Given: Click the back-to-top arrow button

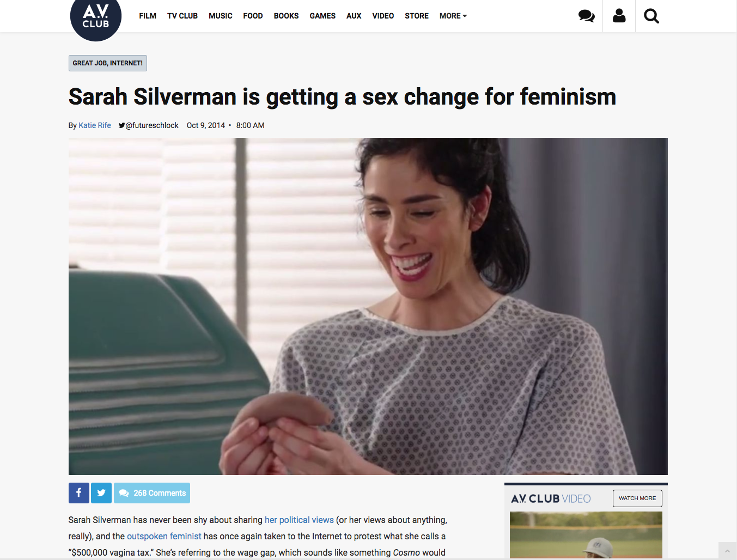Looking at the screenshot, I should point(727,551).
